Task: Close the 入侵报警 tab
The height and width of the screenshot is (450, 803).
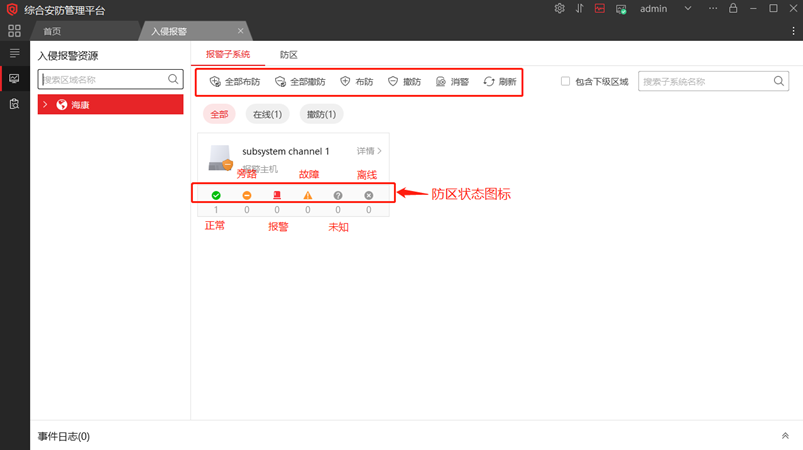Action: (x=240, y=31)
